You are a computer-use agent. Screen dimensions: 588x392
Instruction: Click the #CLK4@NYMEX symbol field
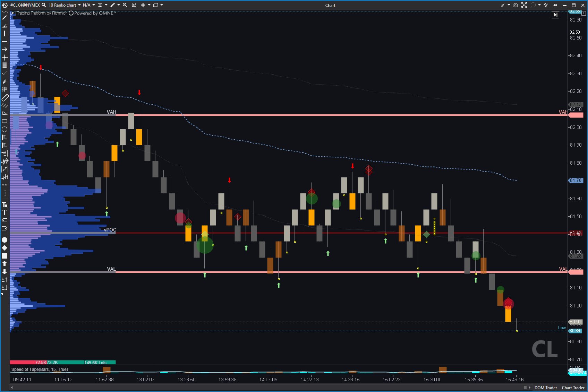click(25, 5)
